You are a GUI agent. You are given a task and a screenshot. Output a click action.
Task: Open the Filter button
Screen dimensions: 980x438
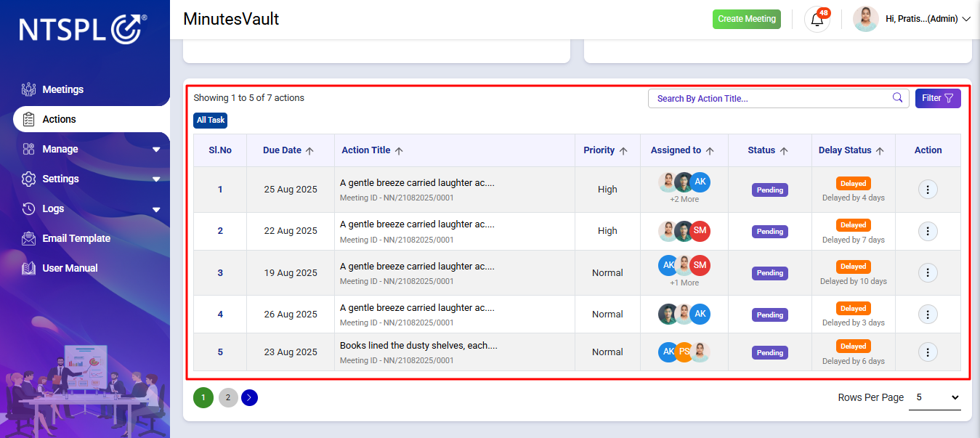pos(938,98)
